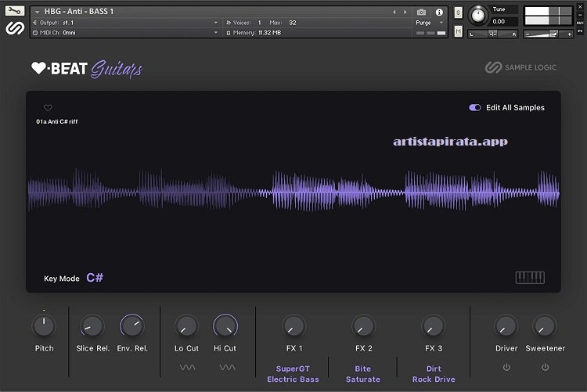Click the Sample Logic brand logo
The height and width of the screenshot is (392, 587).
click(520, 67)
